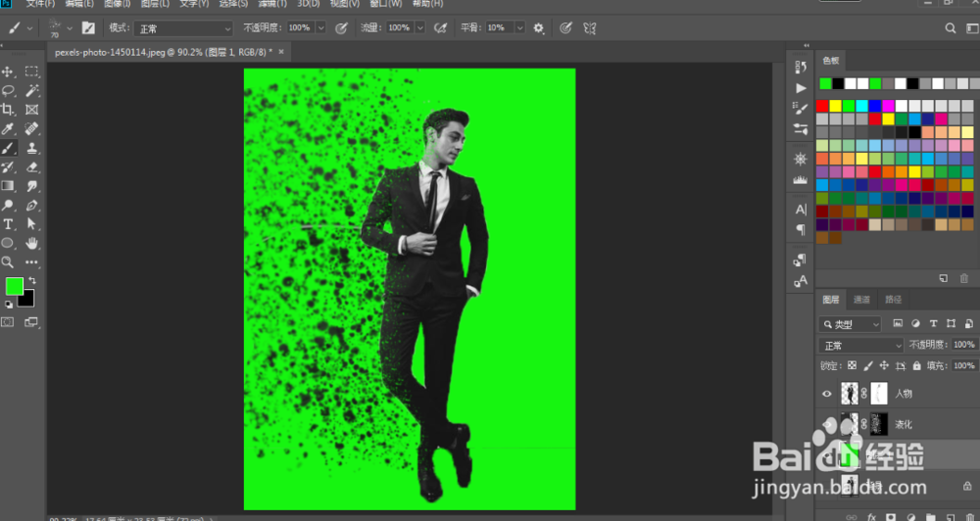This screenshot has height=521, width=980.
Task: Select the Gradient tool
Action: click(8, 186)
